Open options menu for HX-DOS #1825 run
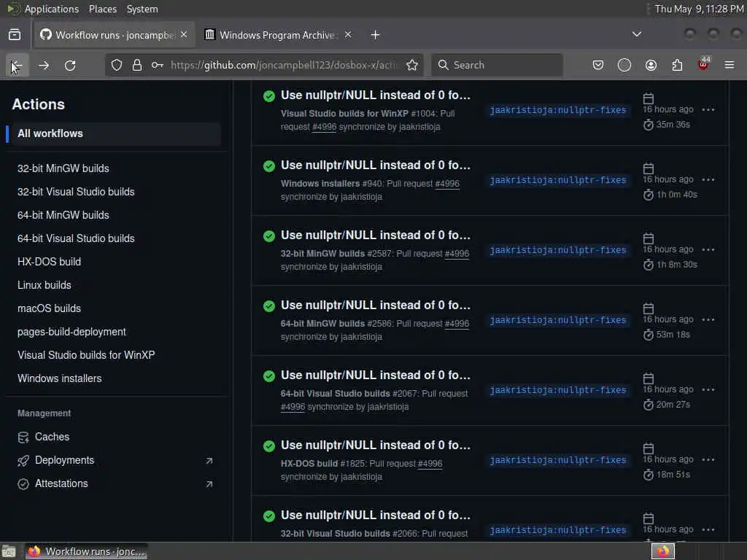747x560 pixels. [708, 459]
